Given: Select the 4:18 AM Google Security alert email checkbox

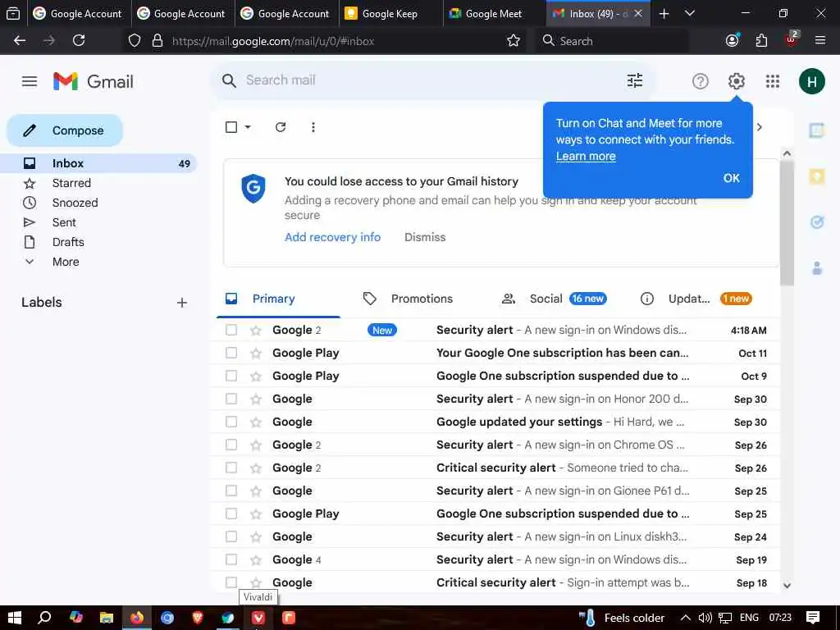Looking at the screenshot, I should (x=231, y=330).
